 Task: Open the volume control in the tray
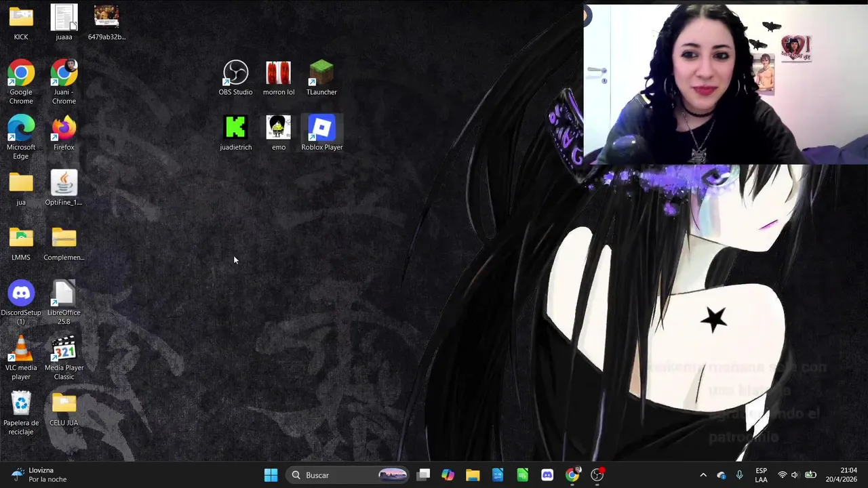(795, 475)
